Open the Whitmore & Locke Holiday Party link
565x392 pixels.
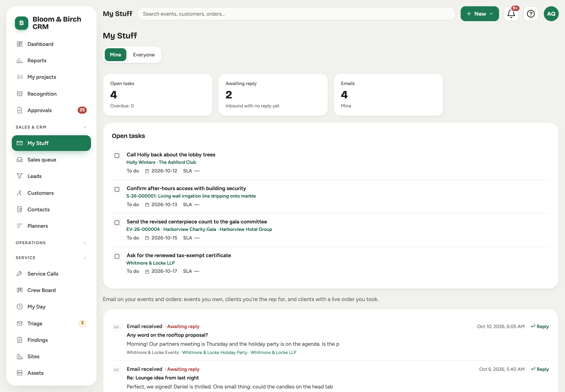[x=215, y=352]
